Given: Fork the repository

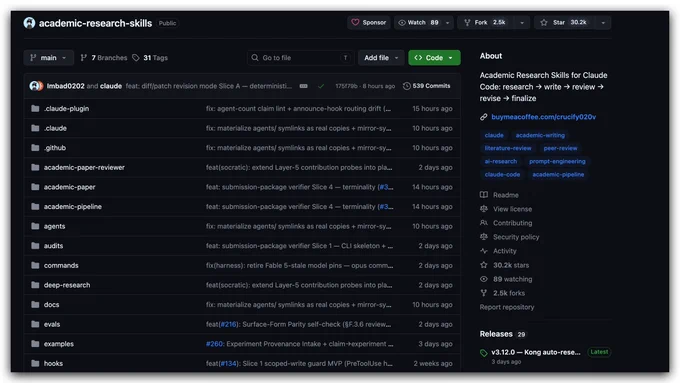Looking at the screenshot, I should pyautogui.click(x=485, y=23).
